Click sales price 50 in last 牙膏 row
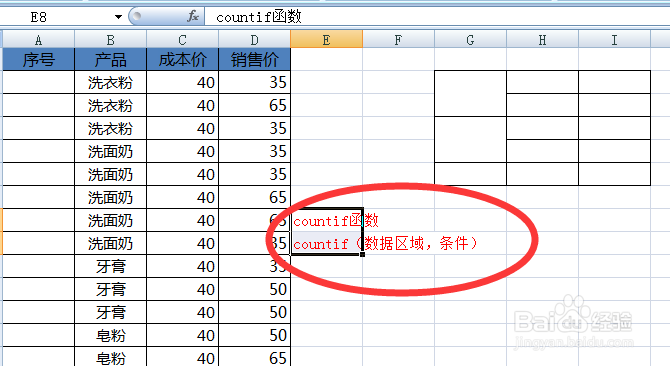The image size is (670, 366). coord(254,313)
